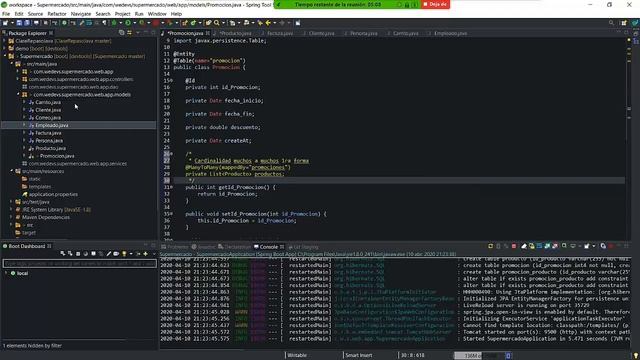
Task: Open the Refactor menu
Action: pyautogui.click(x=57, y=14)
